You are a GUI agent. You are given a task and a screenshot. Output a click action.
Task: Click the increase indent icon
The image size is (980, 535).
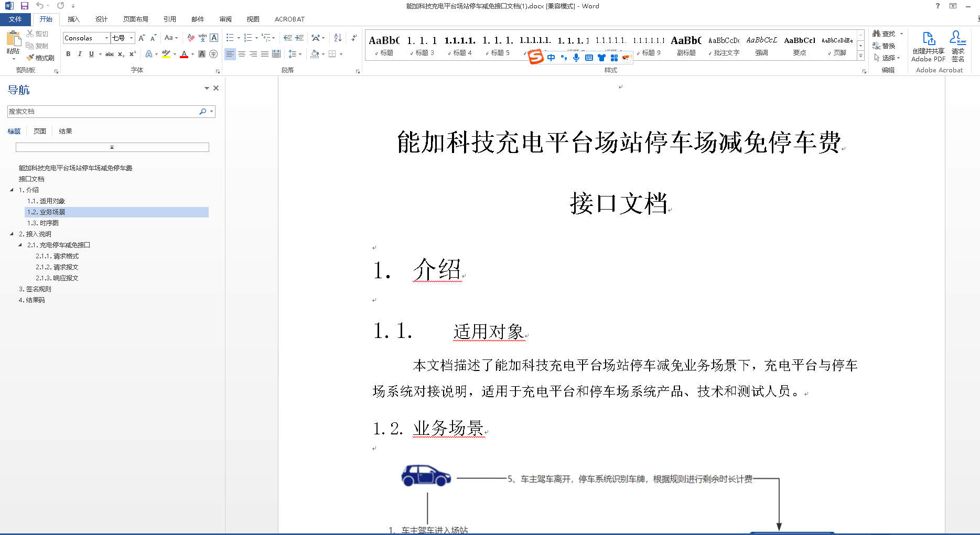pos(299,38)
